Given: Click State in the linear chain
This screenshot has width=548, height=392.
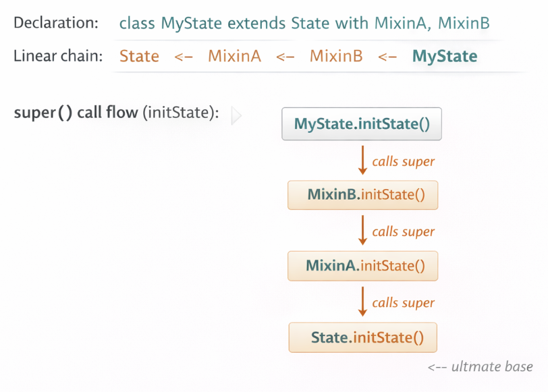Looking at the screenshot, I should (139, 56).
